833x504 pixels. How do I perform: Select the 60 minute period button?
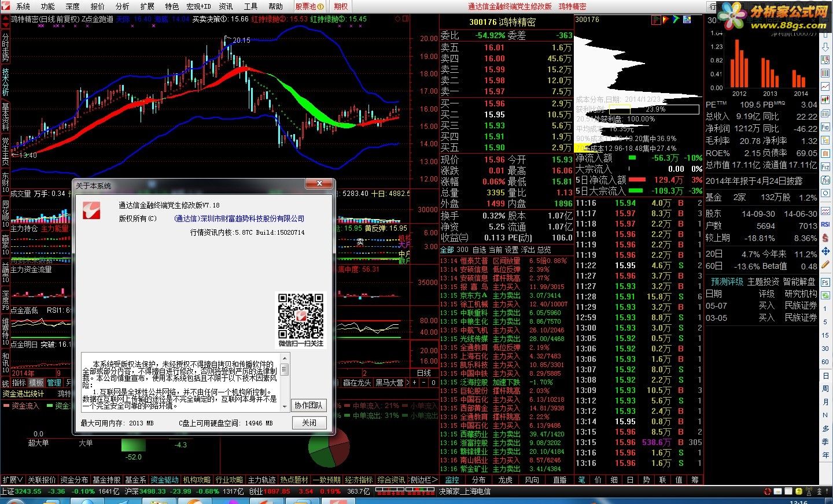click(825, 362)
